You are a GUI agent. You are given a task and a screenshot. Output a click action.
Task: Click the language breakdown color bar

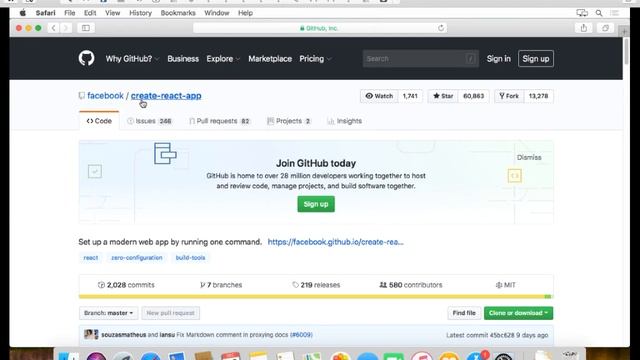[x=316, y=296]
